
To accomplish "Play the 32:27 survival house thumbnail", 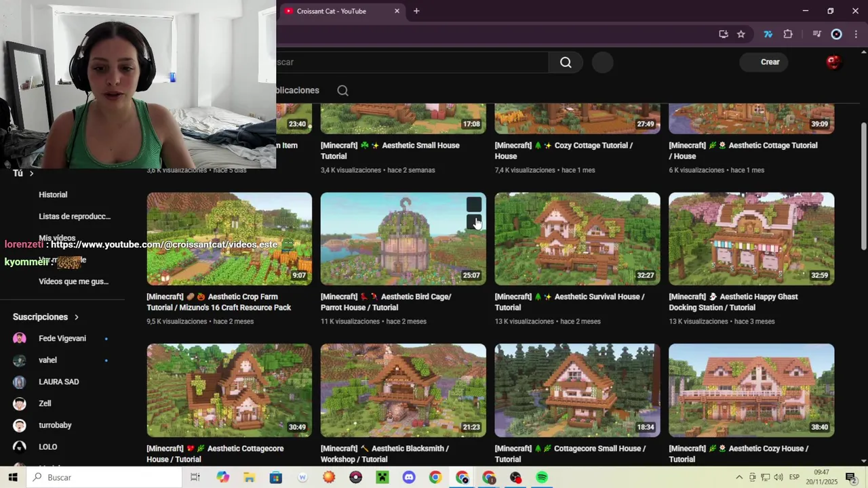I will (x=577, y=239).
